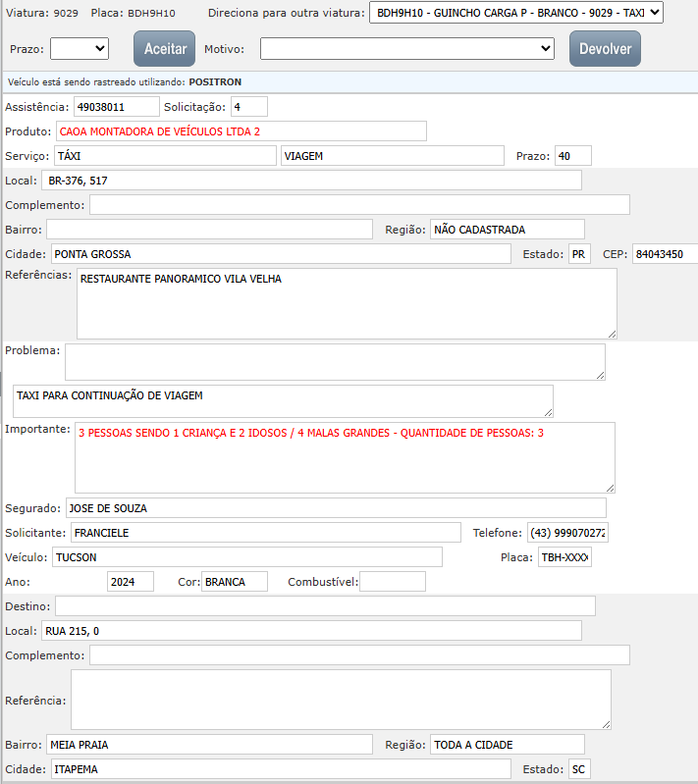Click the Serviço field containing TÁXI
698x784 pixels.
(x=164, y=156)
